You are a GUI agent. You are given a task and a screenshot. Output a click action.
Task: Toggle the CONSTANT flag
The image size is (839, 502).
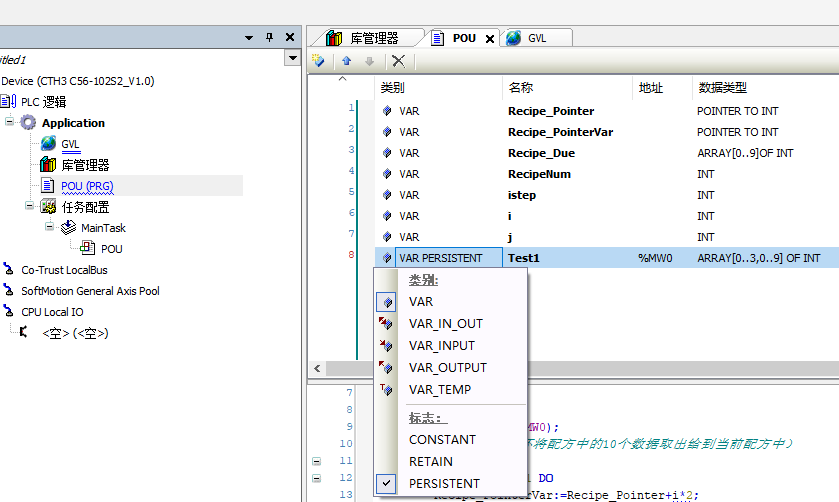click(442, 439)
